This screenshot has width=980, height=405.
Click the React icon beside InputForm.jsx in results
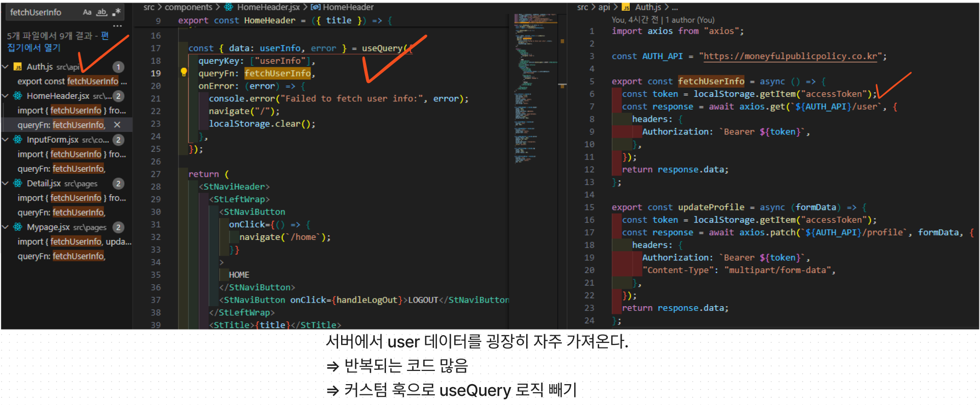coord(17,140)
